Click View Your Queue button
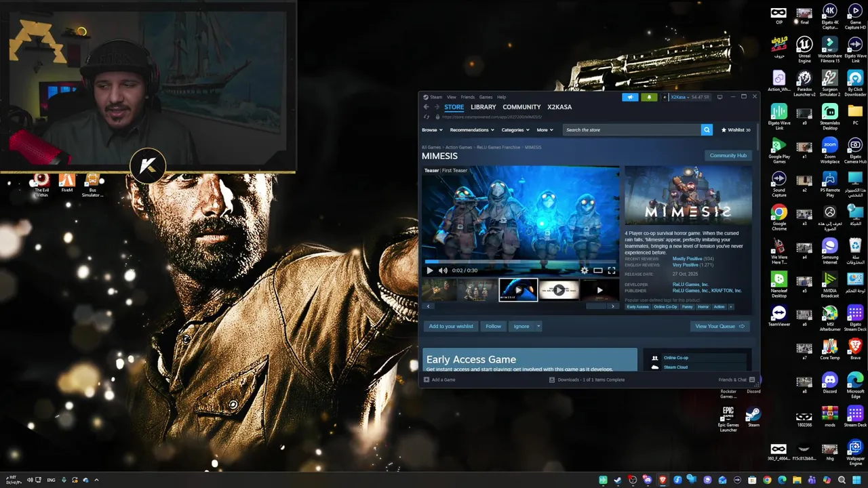 coord(719,326)
